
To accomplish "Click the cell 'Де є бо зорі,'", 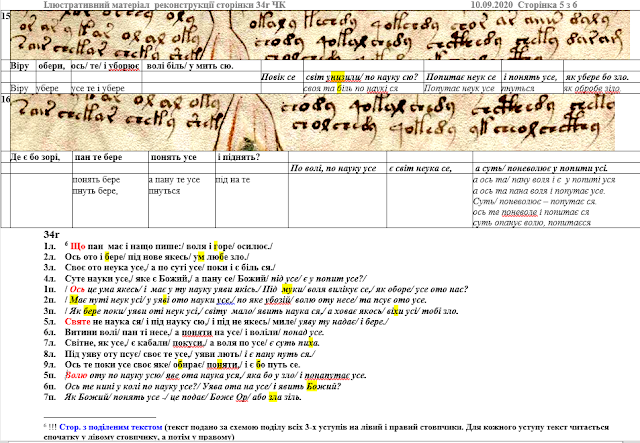I will (35, 157).
